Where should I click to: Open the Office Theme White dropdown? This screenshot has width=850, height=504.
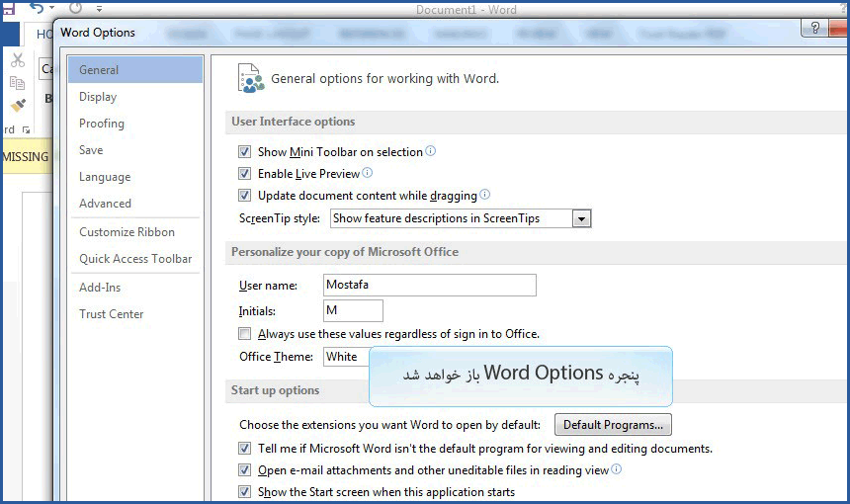tap(347, 357)
